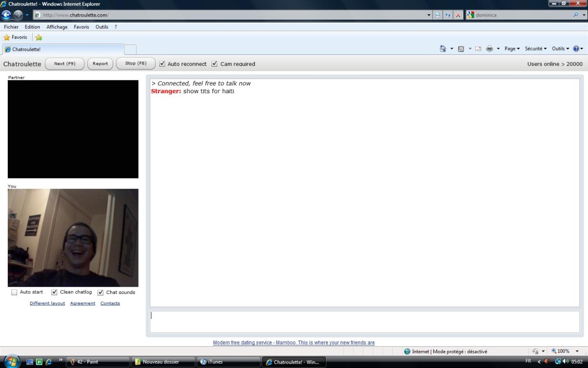The height and width of the screenshot is (368, 588).
Task: Open the Different layout link
Action: (x=48, y=303)
